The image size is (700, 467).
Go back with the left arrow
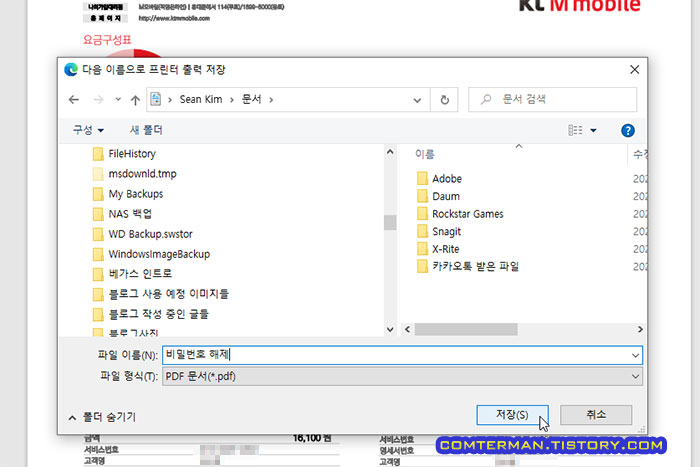point(74,100)
